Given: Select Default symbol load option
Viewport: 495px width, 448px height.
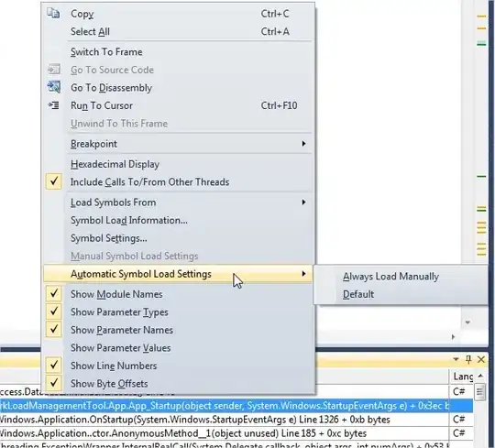Looking at the screenshot, I should (x=358, y=294).
